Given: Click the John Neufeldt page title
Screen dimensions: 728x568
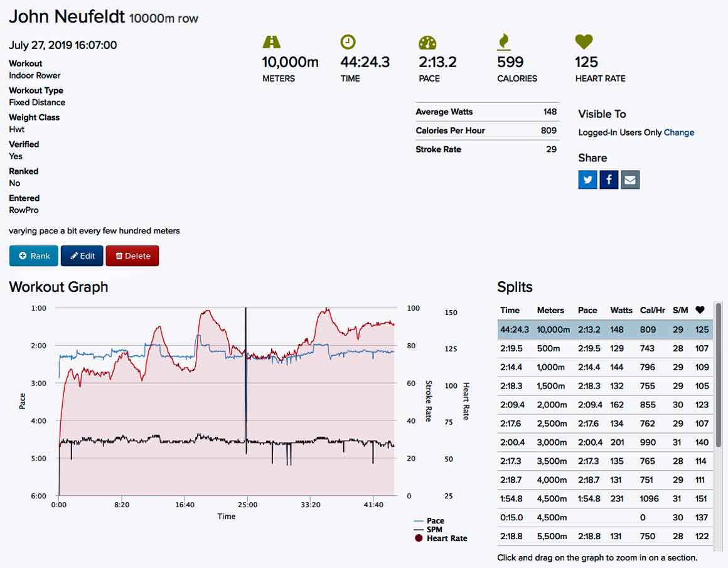Looking at the screenshot, I should [x=67, y=17].
